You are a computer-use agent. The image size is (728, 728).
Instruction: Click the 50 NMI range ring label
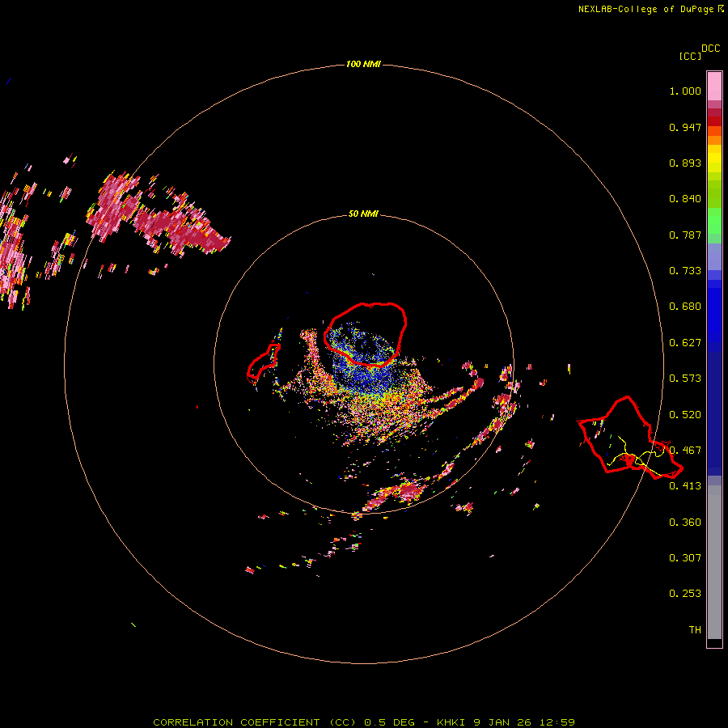[x=363, y=214]
